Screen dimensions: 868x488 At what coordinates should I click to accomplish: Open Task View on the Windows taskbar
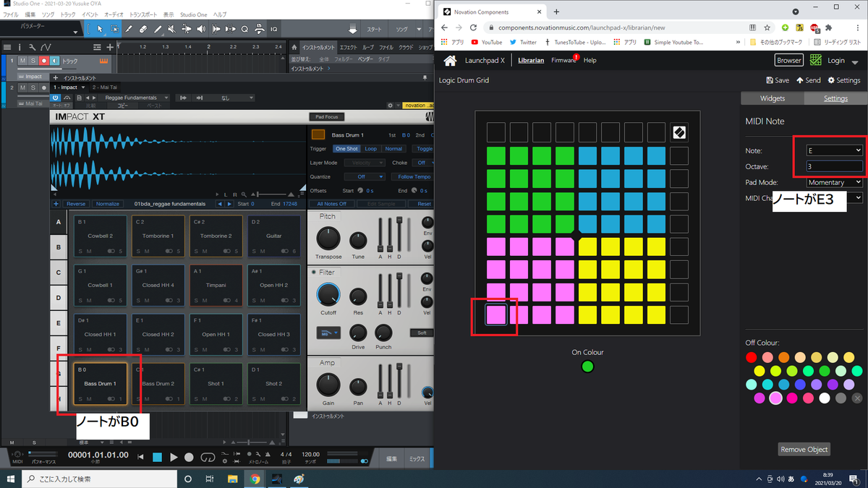(x=210, y=479)
